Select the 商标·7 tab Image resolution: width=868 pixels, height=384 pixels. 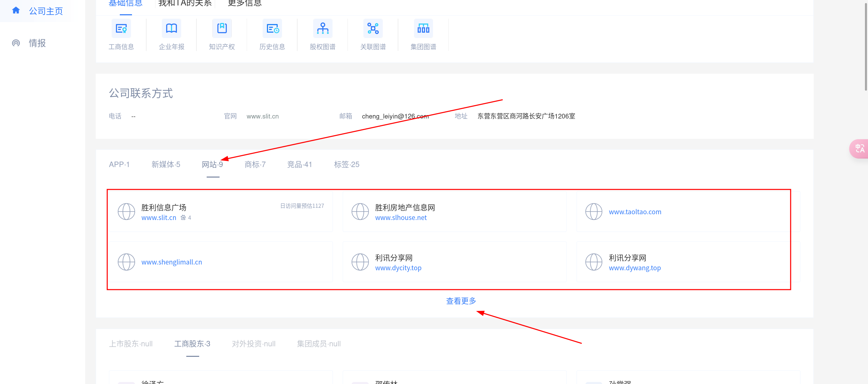pyautogui.click(x=255, y=165)
